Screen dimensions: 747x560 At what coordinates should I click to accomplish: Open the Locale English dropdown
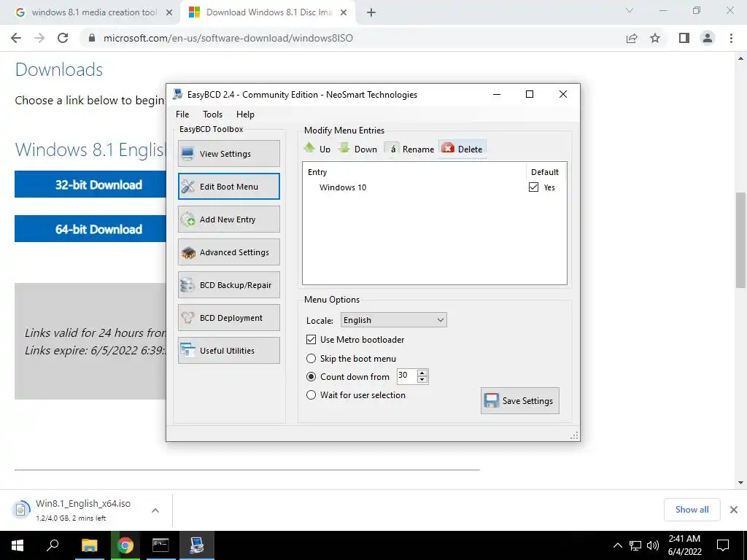[393, 320]
